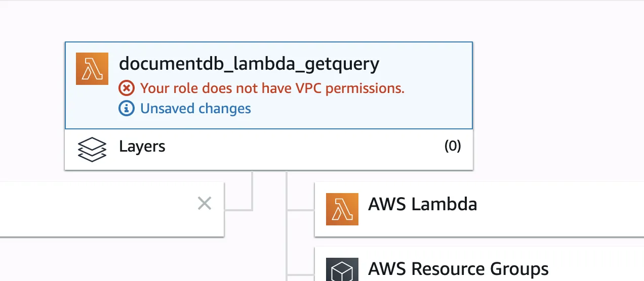Select the documentdb_lambda_getquery function name

[249, 64]
